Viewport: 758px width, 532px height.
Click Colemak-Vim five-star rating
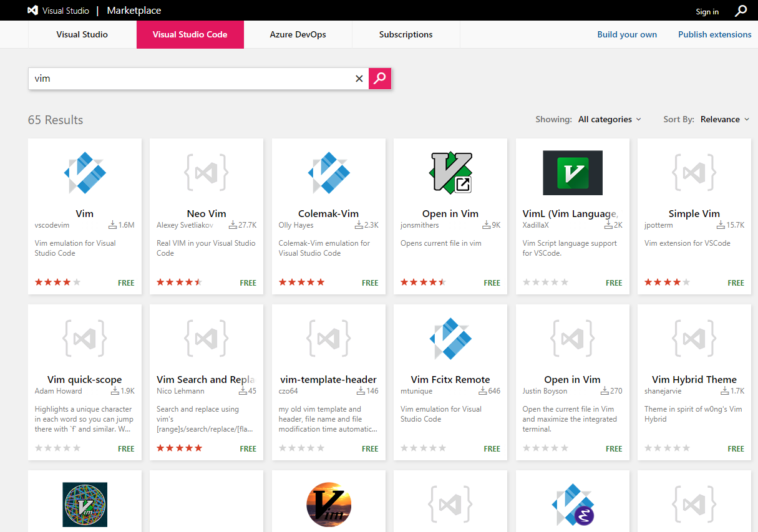point(302,283)
